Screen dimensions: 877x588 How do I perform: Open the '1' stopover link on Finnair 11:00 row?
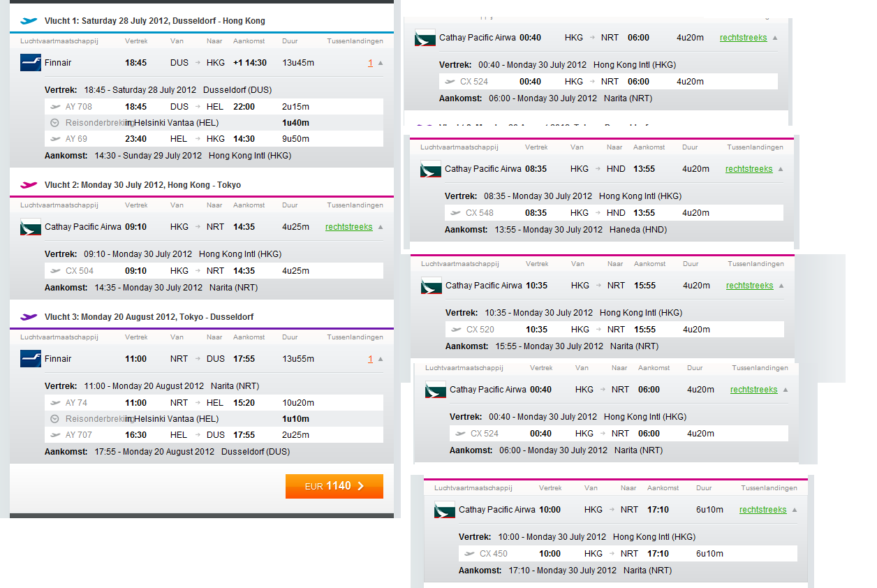pyautogui.click(x=371, y=359)
